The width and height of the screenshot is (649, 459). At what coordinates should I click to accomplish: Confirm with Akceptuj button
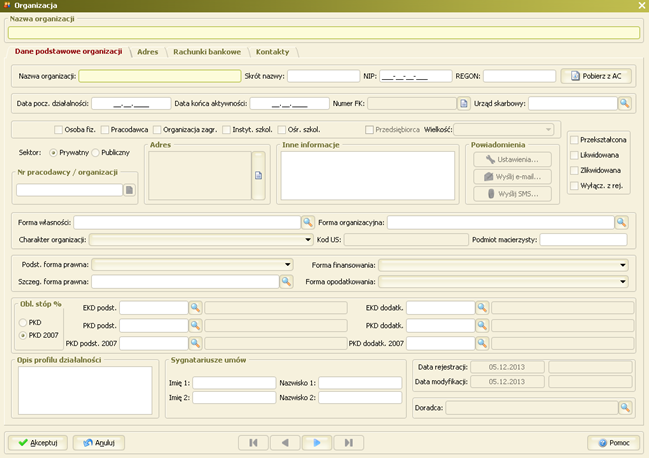[38, 443]
